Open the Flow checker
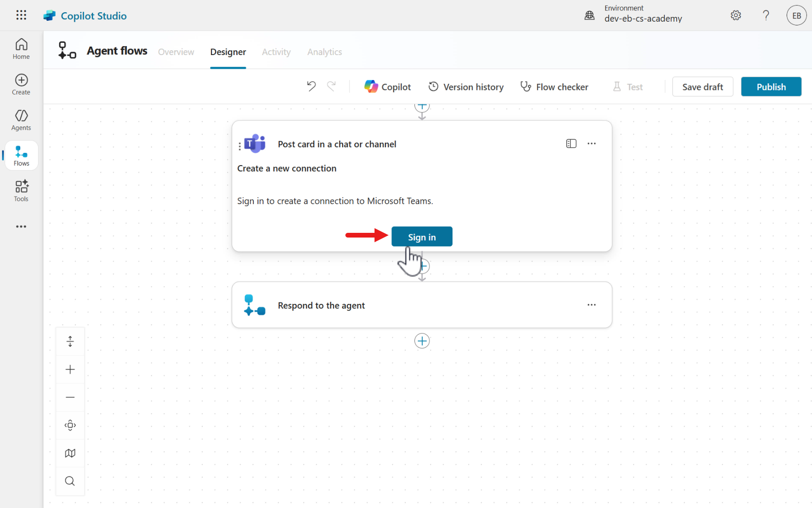 click(554, 87)
